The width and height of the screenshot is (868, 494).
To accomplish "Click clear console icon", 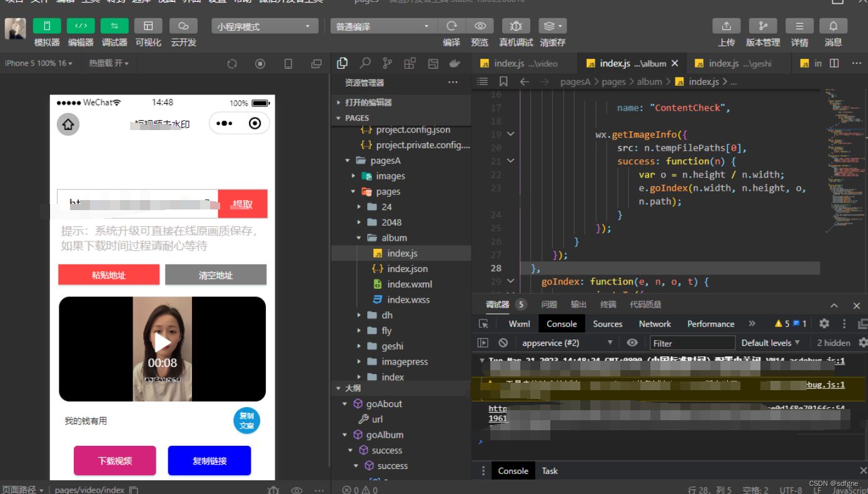I will tap(503, 343).
